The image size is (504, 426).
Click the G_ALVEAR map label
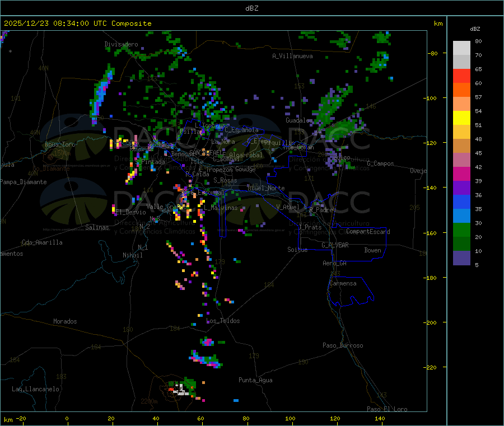[335, 245]
